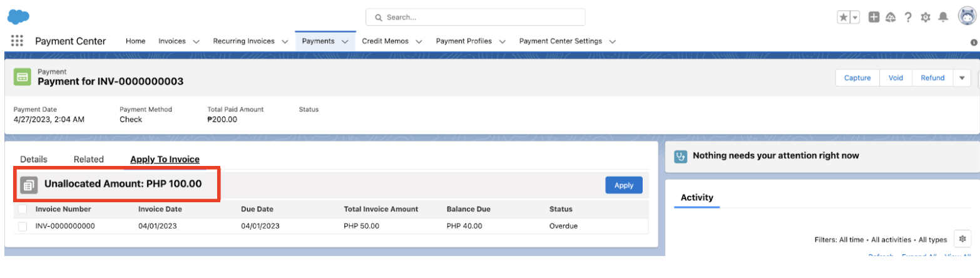
Task: Click into the global Search field
Action: click(476, 18)
